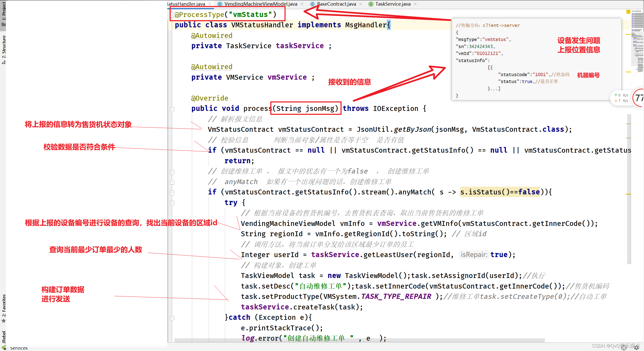Click the createTask method call
The height and width of the screenshot is (351, 644).
[314, 307]
